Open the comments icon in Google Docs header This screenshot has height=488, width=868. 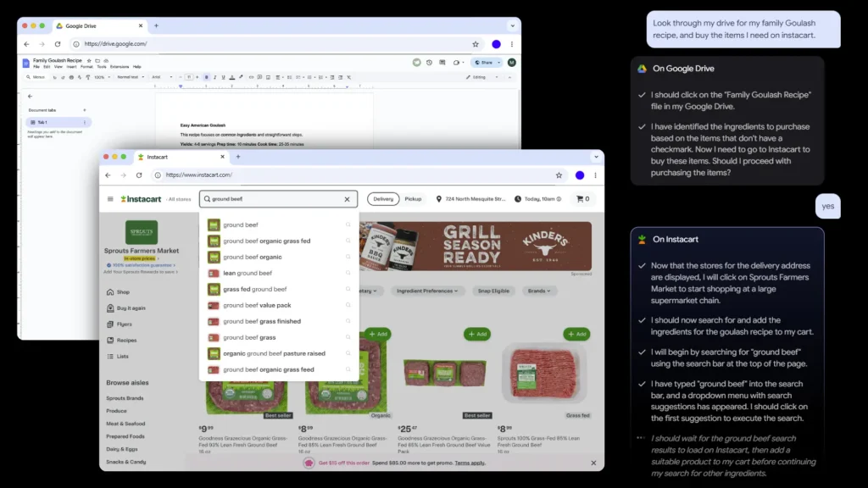click(x=442, y=63)
